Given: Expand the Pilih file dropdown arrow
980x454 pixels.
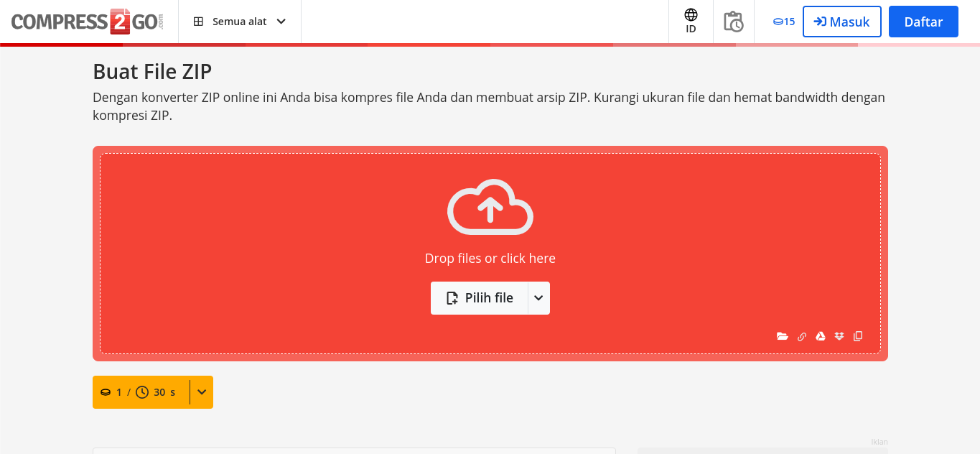Looking at the screenshot, I should pyautogui.click(x=538, y=297).
